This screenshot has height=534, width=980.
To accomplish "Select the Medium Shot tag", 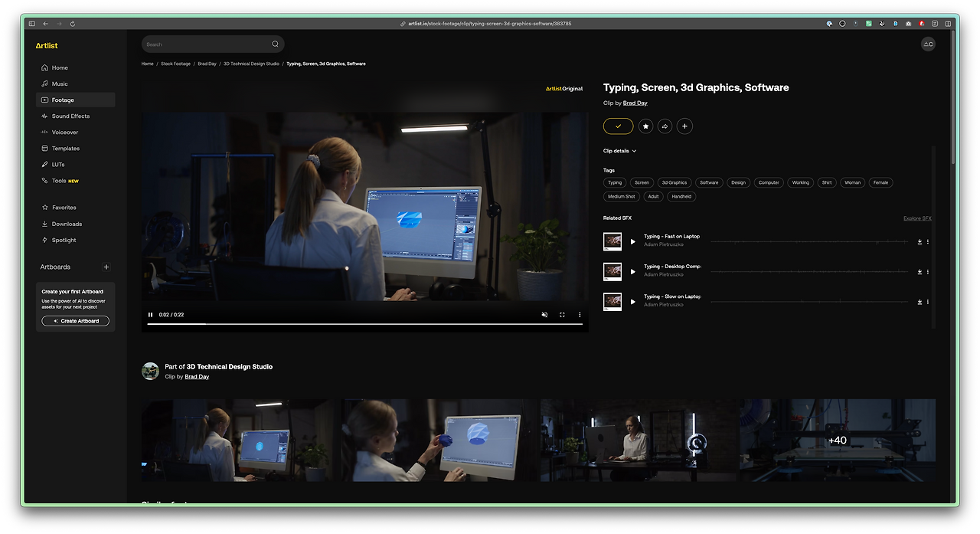I will (621, 197).
